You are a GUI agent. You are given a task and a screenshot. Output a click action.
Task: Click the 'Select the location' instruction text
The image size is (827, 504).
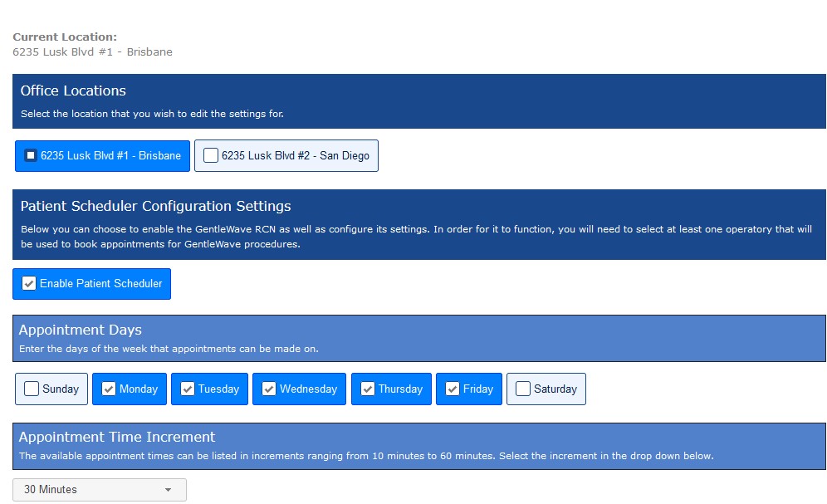(151, 114)
